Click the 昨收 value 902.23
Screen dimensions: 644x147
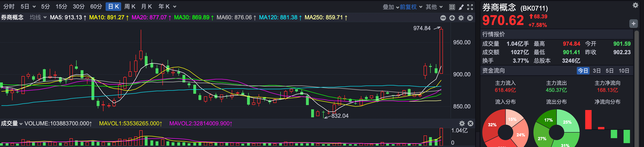(622, 52)
